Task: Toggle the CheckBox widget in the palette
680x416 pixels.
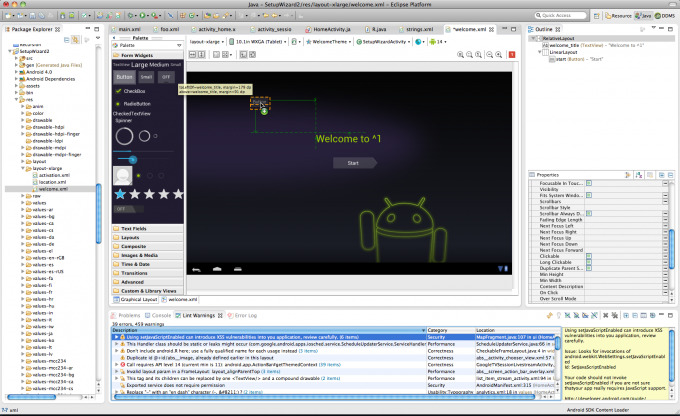Action: [x=132, y=90]
